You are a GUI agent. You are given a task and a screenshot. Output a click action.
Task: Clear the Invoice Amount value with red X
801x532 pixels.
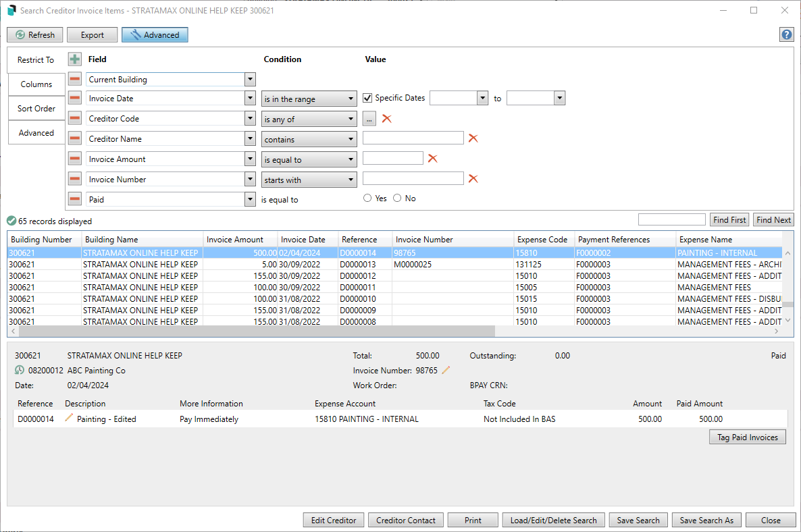[433, 159]
